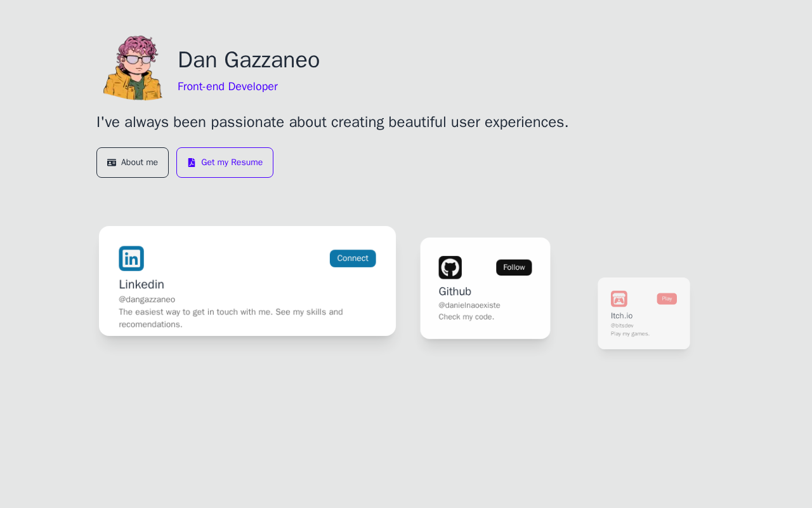Viewport: 812px width, 508px height.
Task: Click the Dan Gazzaneo name heading
Action: point(249,60)
